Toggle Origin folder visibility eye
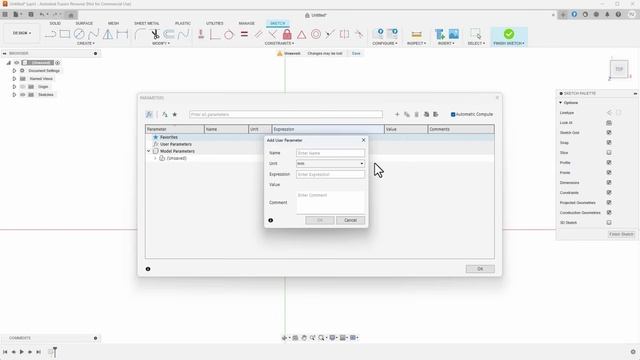Screen dimensions: 640x360 (x=22, y=87)
